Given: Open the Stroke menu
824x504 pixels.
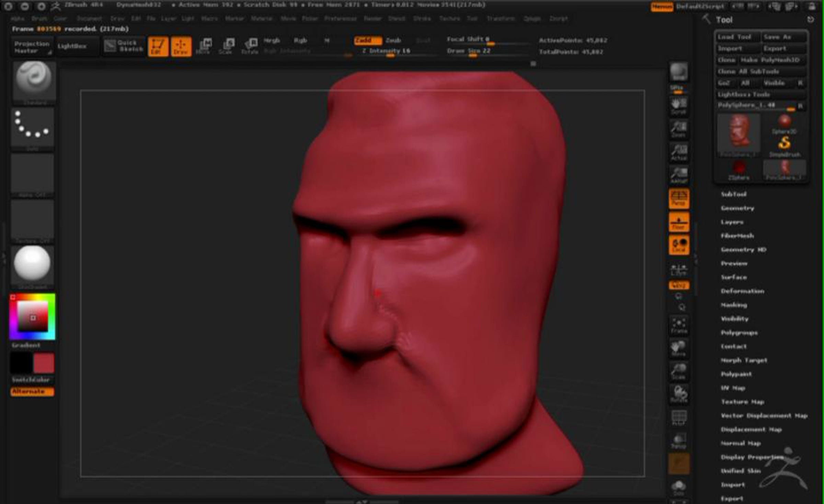Looking at the screenshot, I should pyautogui.click(x=422, y=19).
